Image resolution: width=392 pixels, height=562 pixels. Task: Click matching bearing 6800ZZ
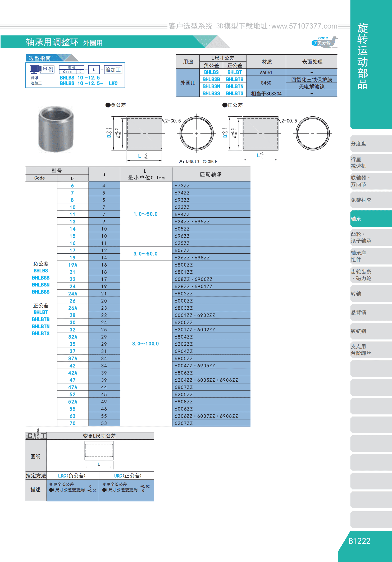pos(211,265)
